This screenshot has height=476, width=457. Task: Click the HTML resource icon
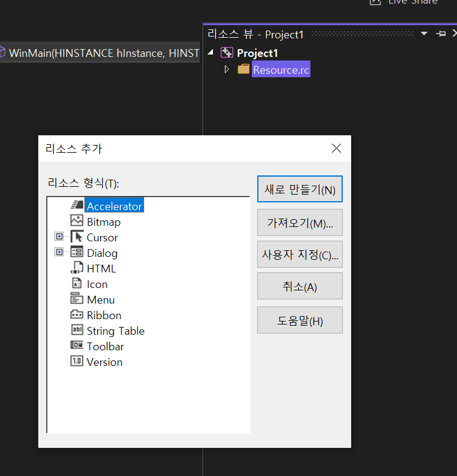[77, 268]
